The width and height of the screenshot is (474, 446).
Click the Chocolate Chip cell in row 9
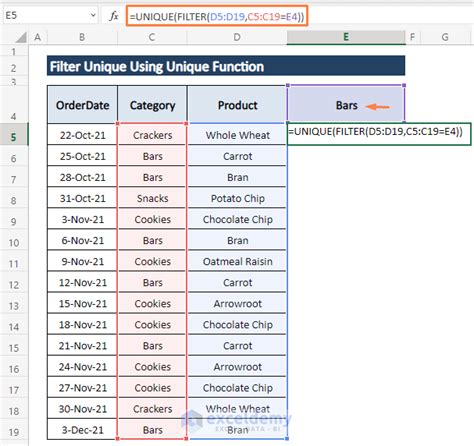pos(237,219)
